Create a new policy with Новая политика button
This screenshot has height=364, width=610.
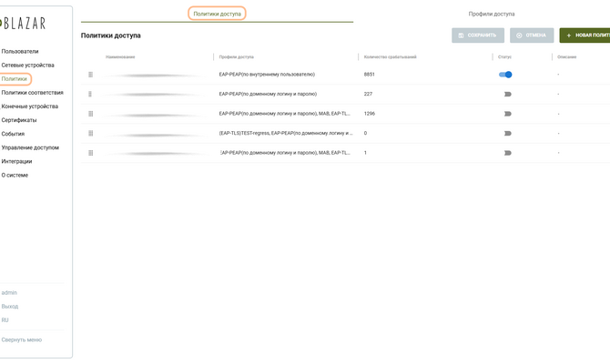pyautogui.click(x=585, y=35)
